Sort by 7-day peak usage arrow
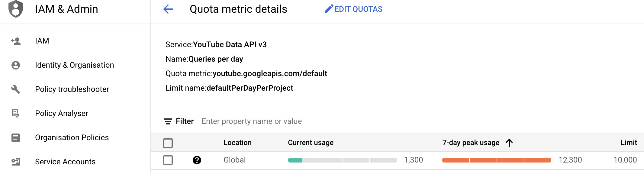This screenshot has height=174, width=644. pos(509,143)
